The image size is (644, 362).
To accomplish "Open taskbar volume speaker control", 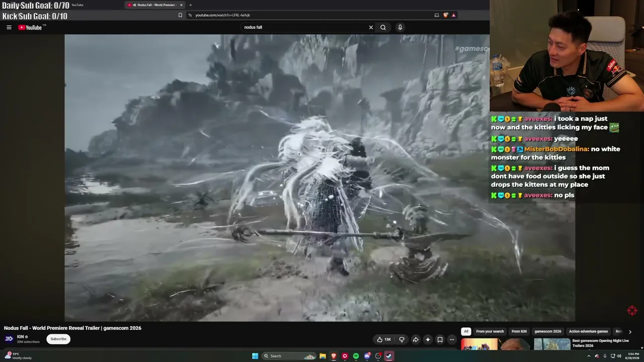I will (619, 356).
